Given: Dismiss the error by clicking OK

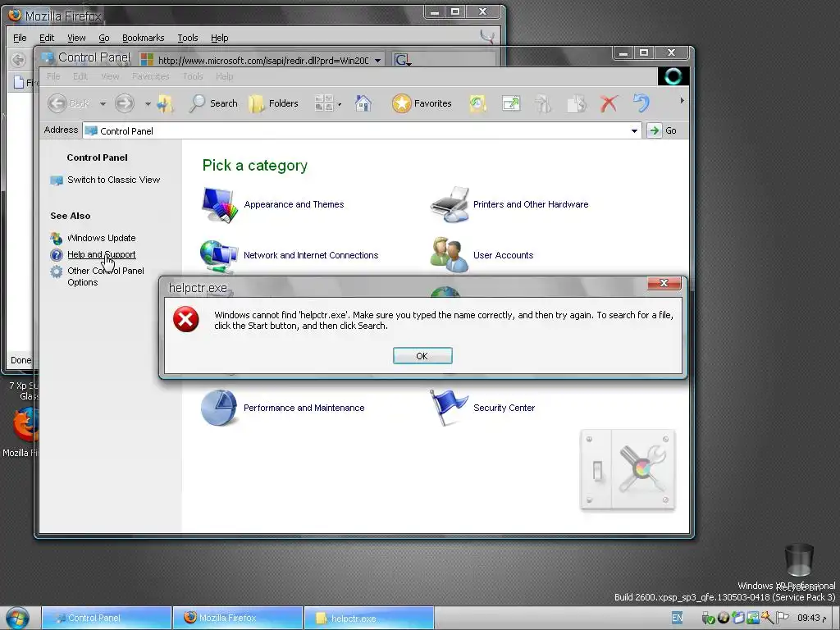Looking at the screenshot, I should click(422, 356).
